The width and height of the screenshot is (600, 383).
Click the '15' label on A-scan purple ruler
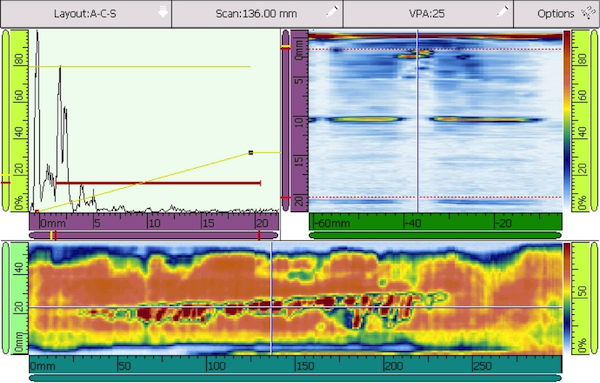point(208,223)
